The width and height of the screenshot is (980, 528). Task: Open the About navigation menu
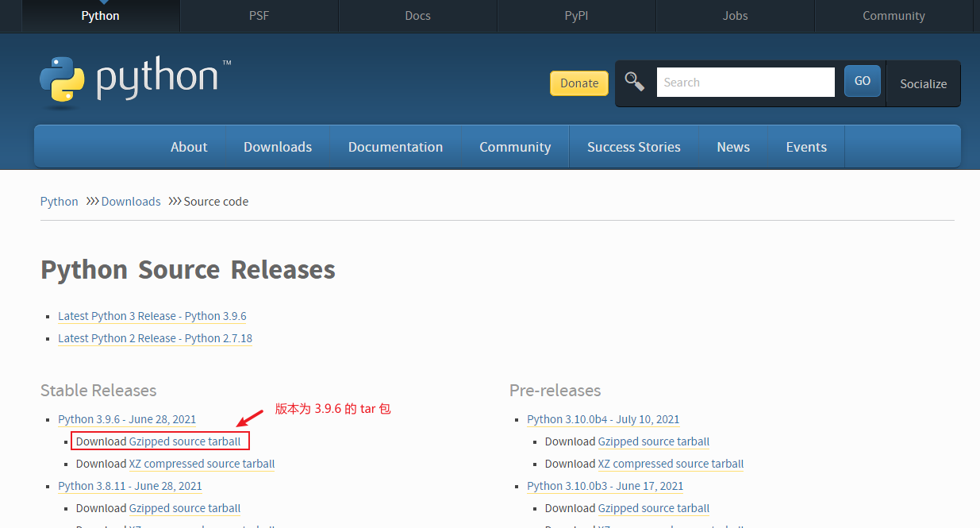point(189,147)
